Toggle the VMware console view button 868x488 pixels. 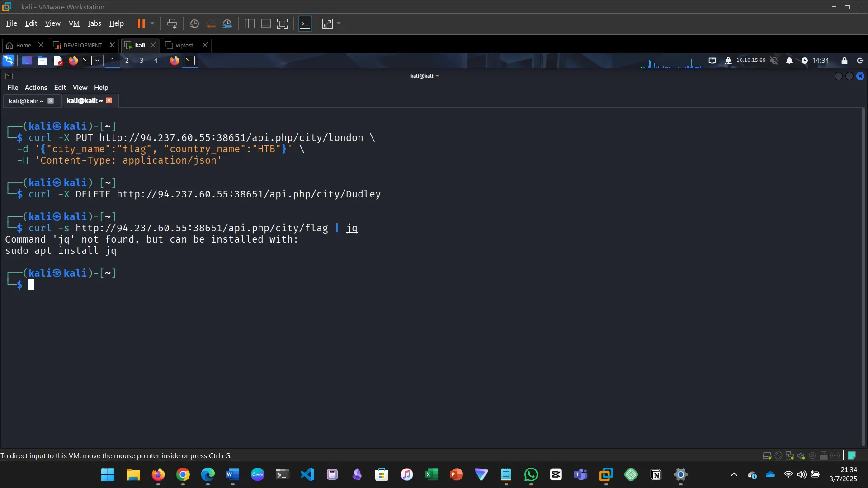tap(305, 23)
